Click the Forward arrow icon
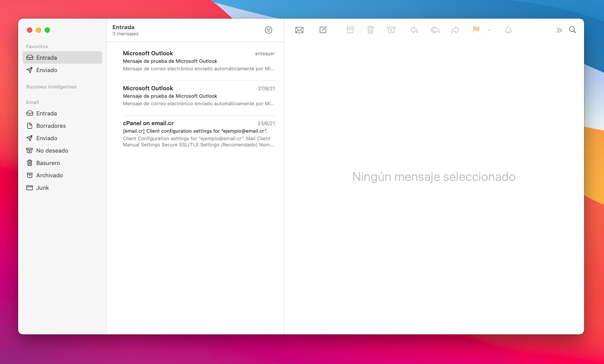The height and width of the screenshot is (364, 604). tap(455, 30)
